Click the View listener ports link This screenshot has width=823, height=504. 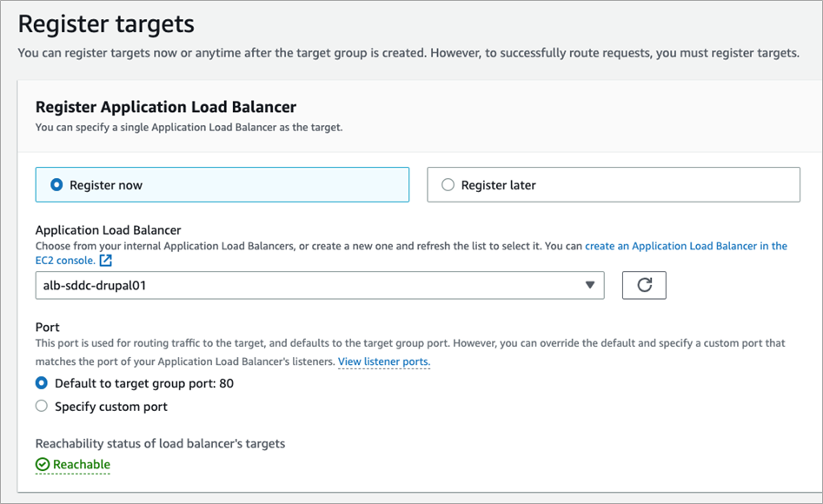click(x=383, y=361)
